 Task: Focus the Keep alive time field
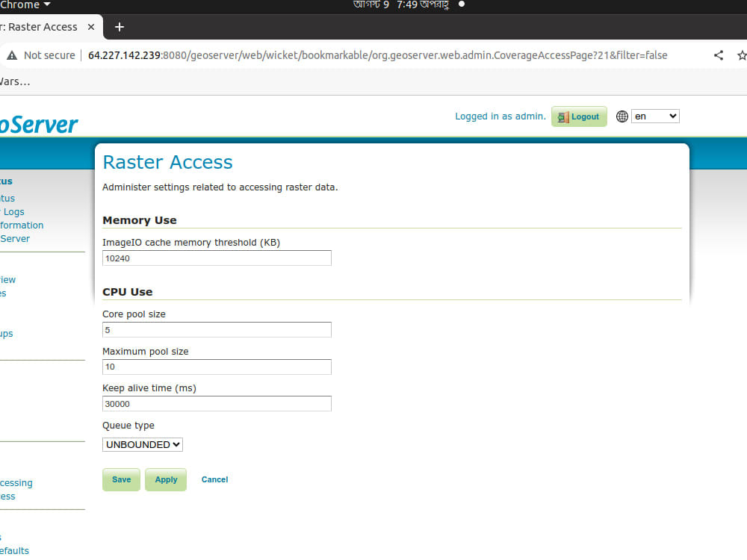(217, 404)
